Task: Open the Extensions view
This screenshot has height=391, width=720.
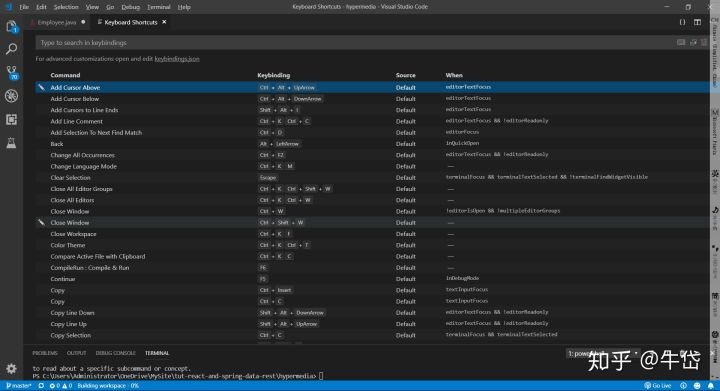Action: pyautogui.click(x=11, y=119)
